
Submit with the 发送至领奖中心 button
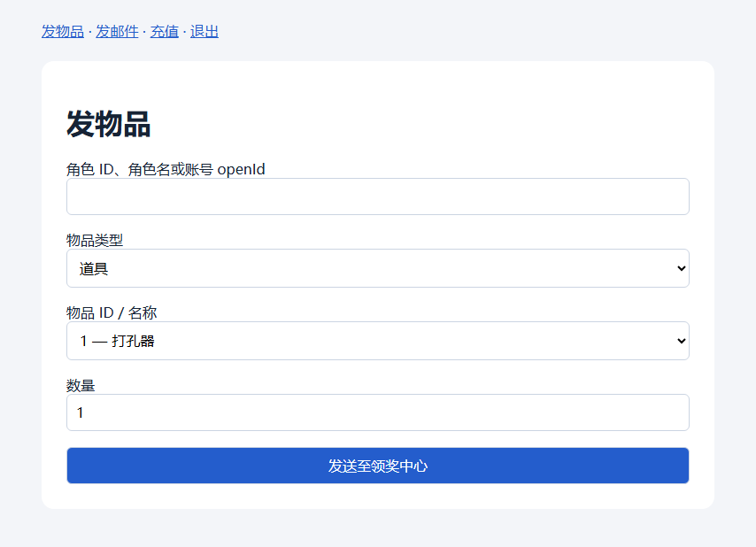click(x=378, y=466)
